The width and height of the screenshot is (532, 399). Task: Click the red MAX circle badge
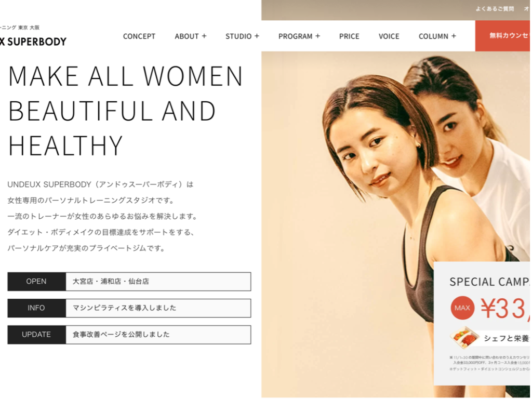(462, 308)
